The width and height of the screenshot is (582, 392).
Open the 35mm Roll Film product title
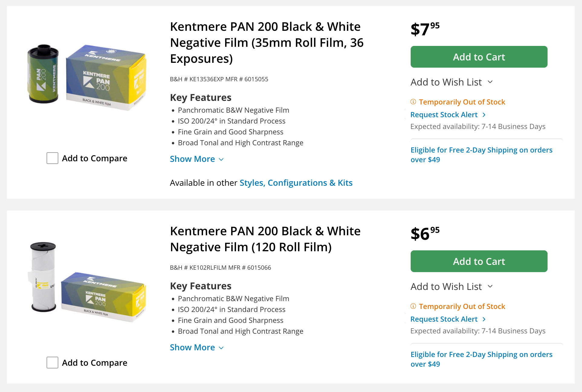(266, 43)
